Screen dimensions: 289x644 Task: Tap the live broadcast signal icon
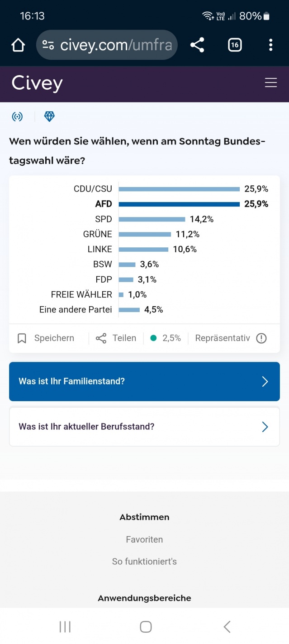(x=17, y=117)
